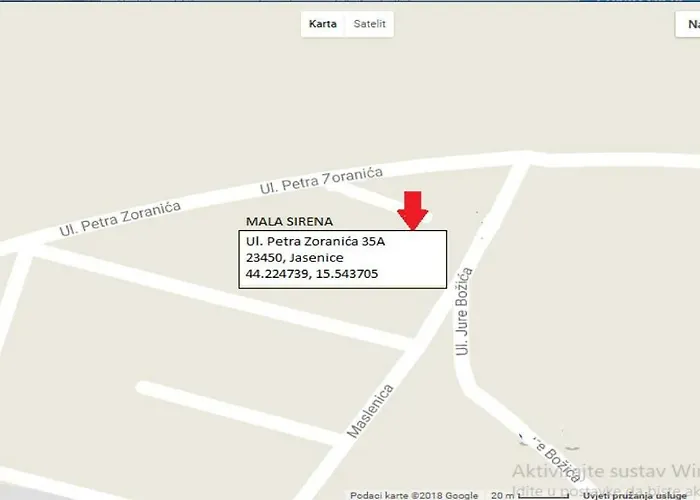Click the left Ul. Petra Zoranića street label

[120, 219]
